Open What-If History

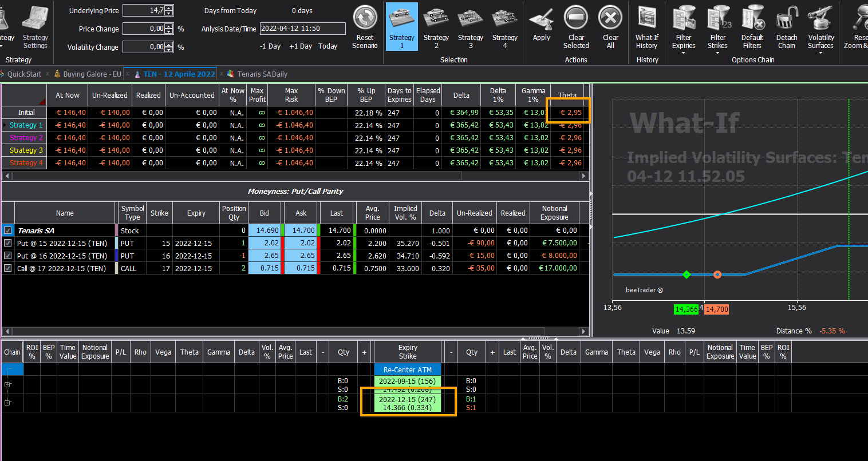click(647, 27)
